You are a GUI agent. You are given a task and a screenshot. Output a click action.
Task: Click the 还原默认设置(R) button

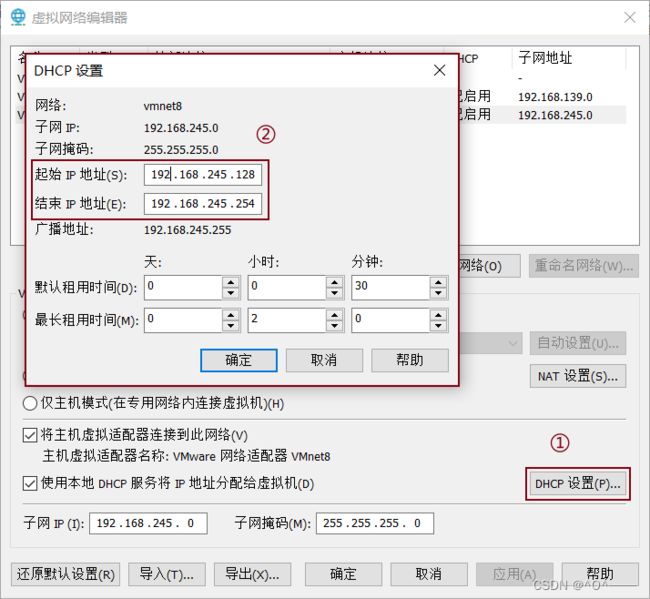66,574
